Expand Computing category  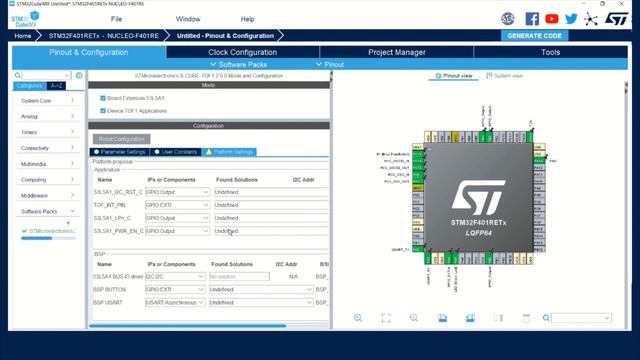[x=47, y=180]
